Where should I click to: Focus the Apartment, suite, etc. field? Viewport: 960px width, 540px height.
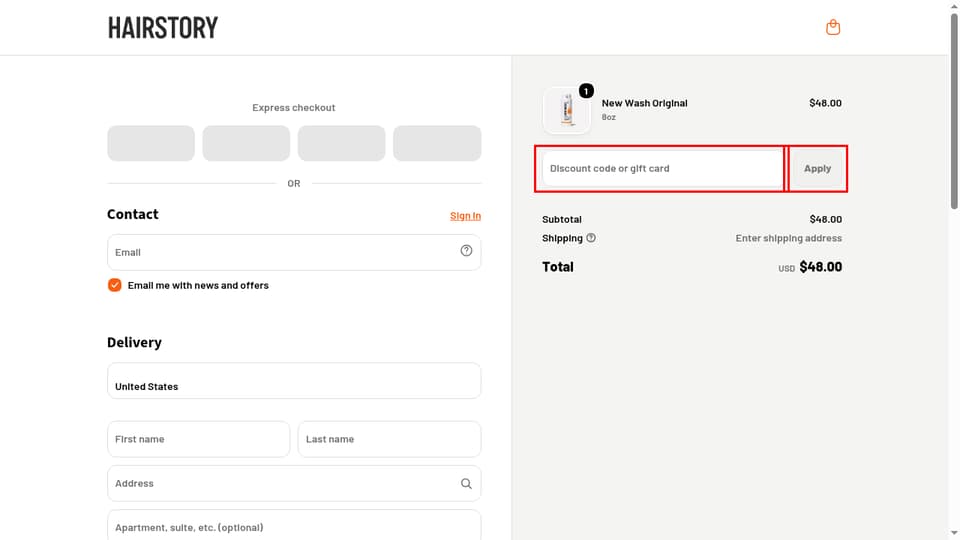294,525
